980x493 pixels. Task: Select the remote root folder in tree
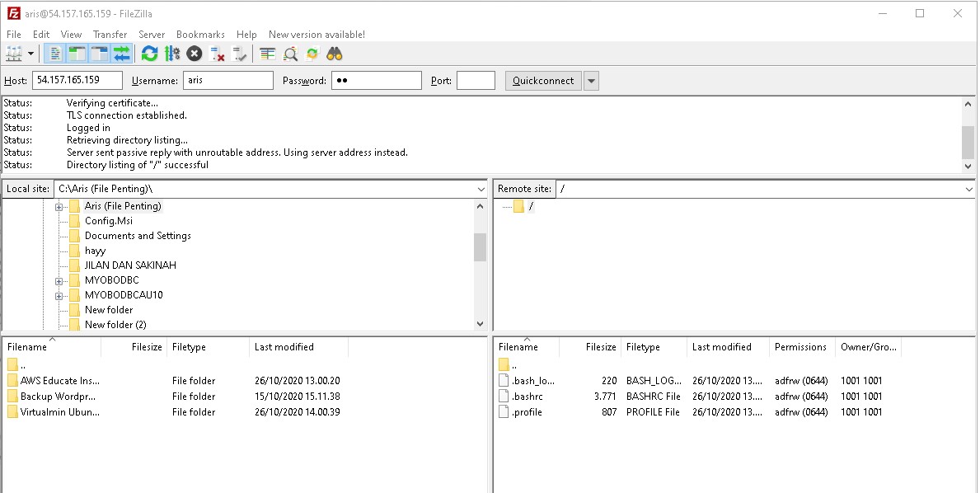pyautogui.click(x=531, y=206)
